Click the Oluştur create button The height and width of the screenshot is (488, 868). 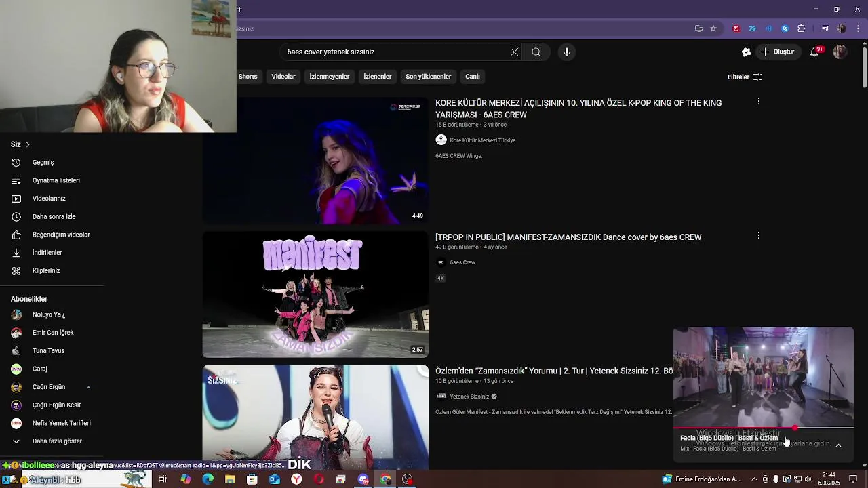[x=777, y=52]
